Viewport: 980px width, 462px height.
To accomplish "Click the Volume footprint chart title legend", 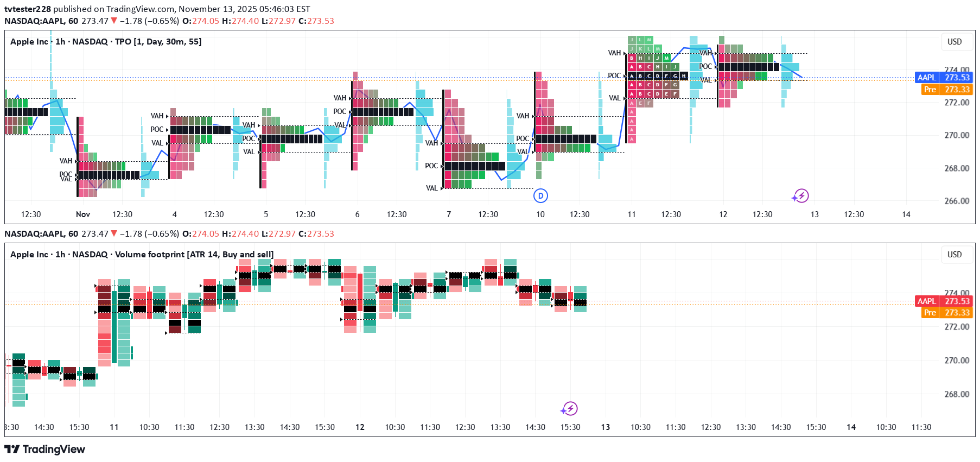I will click(142, 255).
